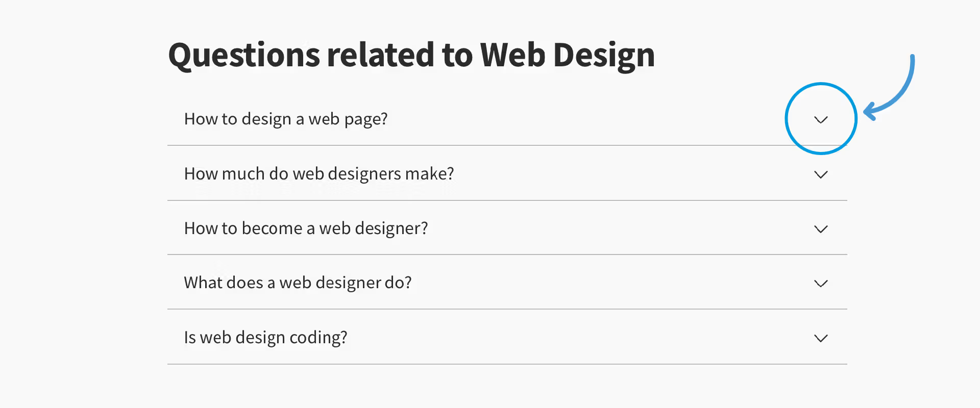This screenshot has height=408, width=980.
Task: Open chevron for 'How to become a web designer?'
Action: point(821,229)
